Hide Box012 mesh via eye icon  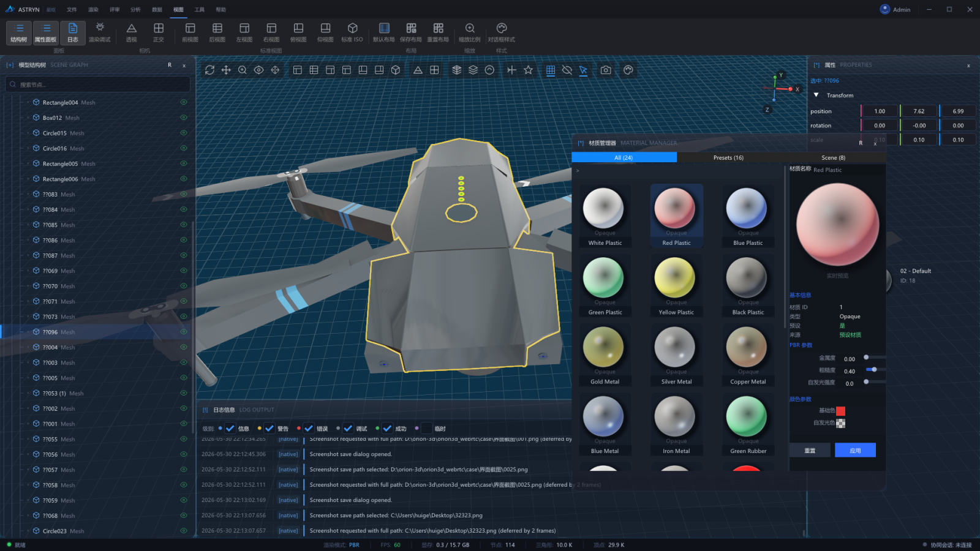[184, 118]
